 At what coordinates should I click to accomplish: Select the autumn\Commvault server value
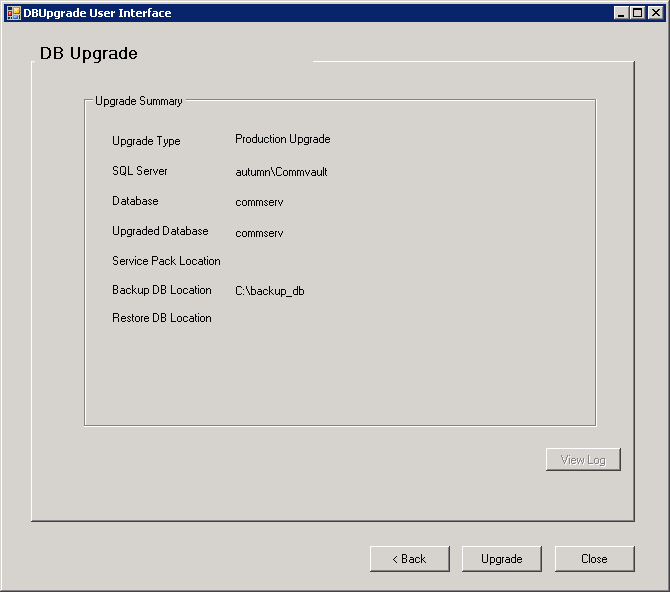pyautogui.click(x=281, y=172)
